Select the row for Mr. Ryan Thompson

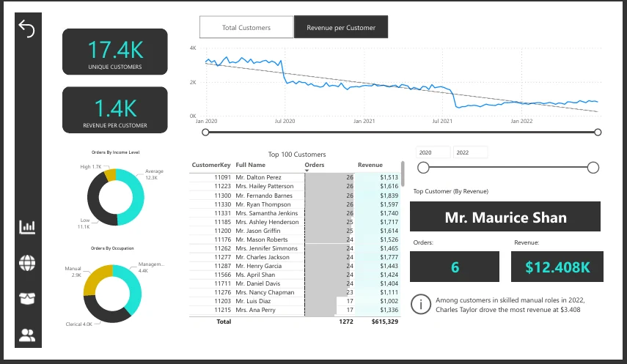295,204
